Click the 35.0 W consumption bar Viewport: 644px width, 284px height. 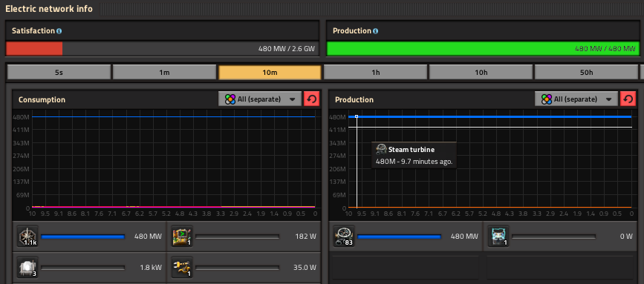click(x=238, y=268)
